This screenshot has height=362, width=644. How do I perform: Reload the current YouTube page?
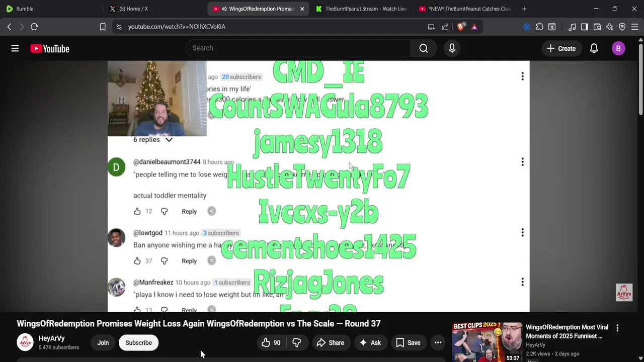point(34,27)
